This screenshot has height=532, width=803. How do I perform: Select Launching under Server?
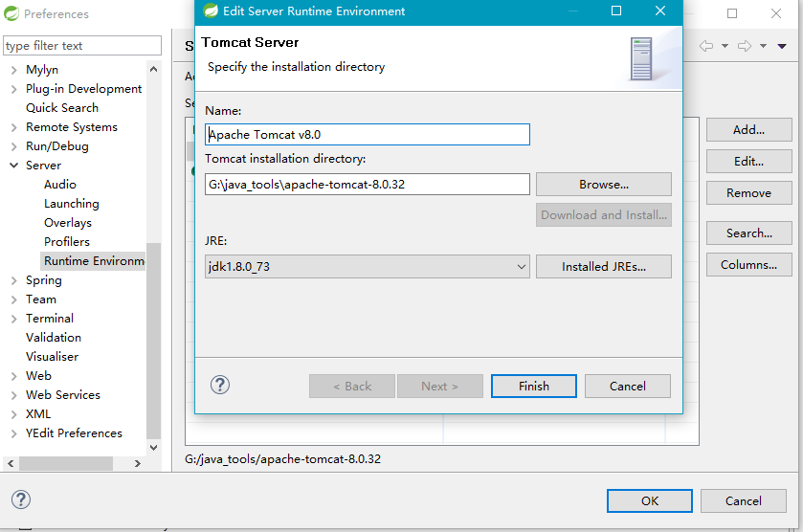click(x=71, y=203)
